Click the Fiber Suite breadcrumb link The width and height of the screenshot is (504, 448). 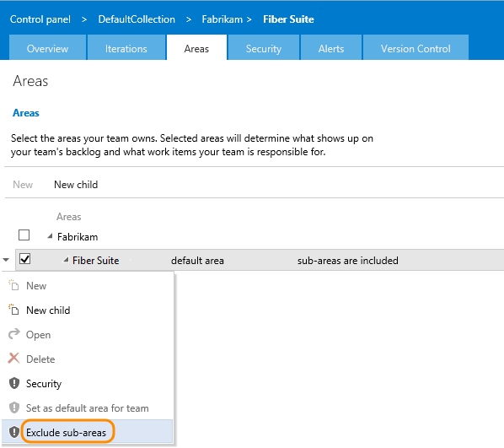tap(288, 19)
